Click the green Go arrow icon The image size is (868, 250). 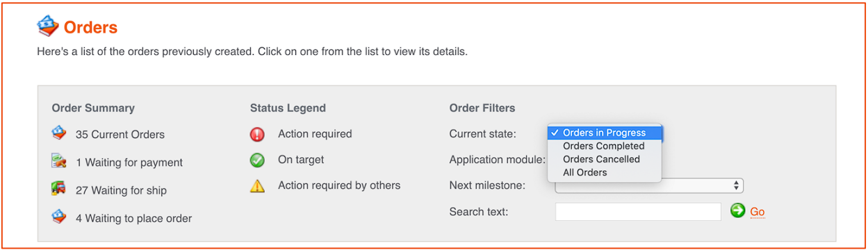tap(737, 210)
